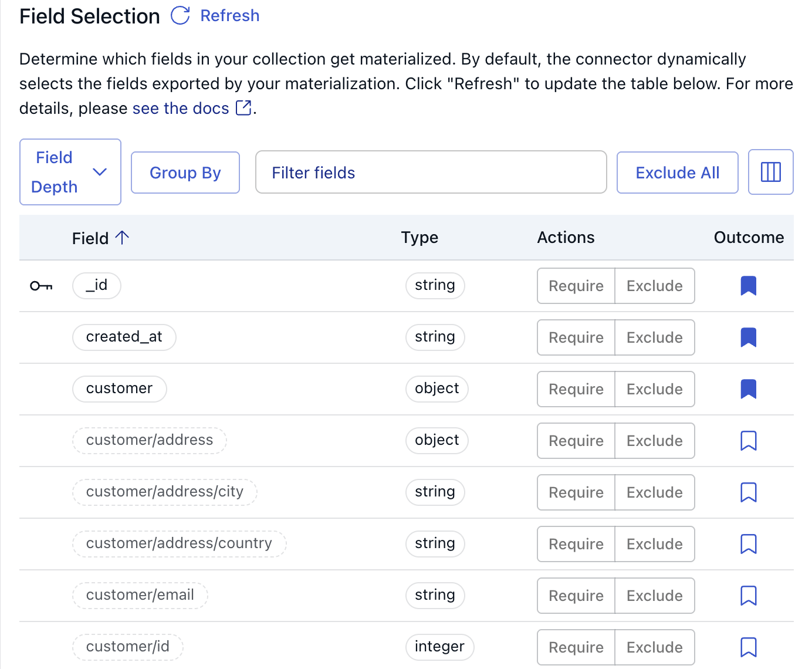Toggle Require for _id field
Screen dimensions: 812x669
tap(576, 286)
